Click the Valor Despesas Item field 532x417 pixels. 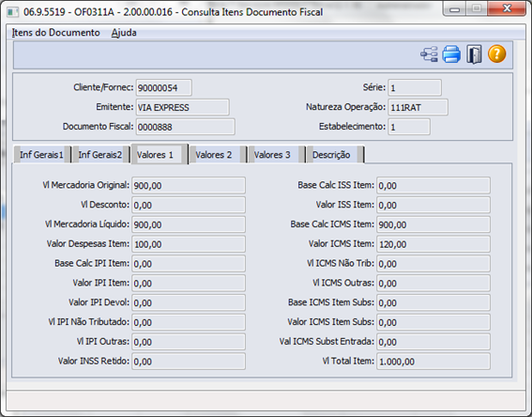(189, 244)
